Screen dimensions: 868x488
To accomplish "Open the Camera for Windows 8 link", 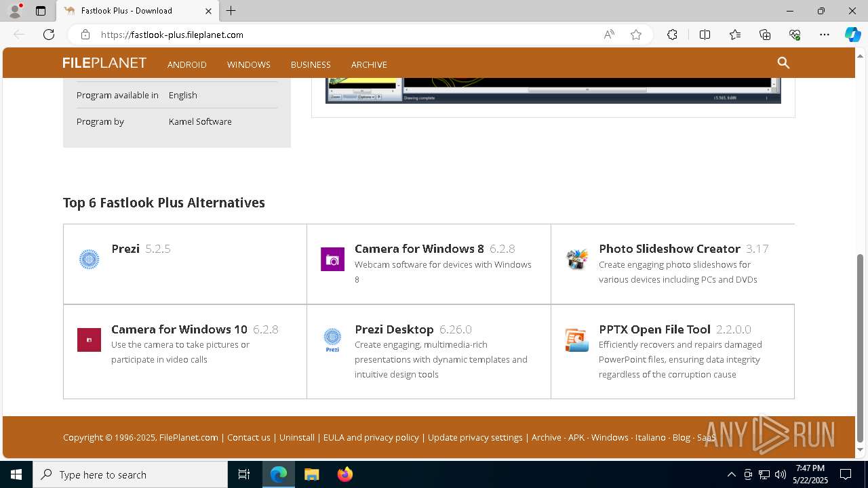I will tap(419, 249).
